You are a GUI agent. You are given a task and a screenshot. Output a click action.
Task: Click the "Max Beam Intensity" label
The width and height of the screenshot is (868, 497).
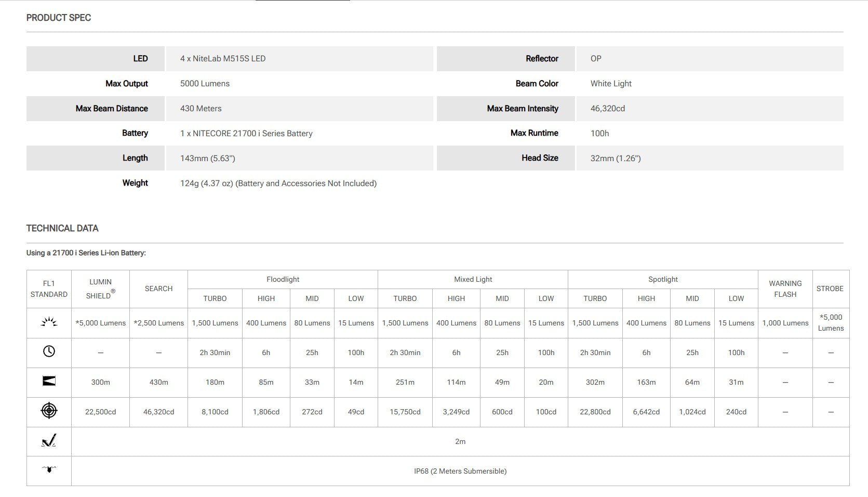click(523, 109)
